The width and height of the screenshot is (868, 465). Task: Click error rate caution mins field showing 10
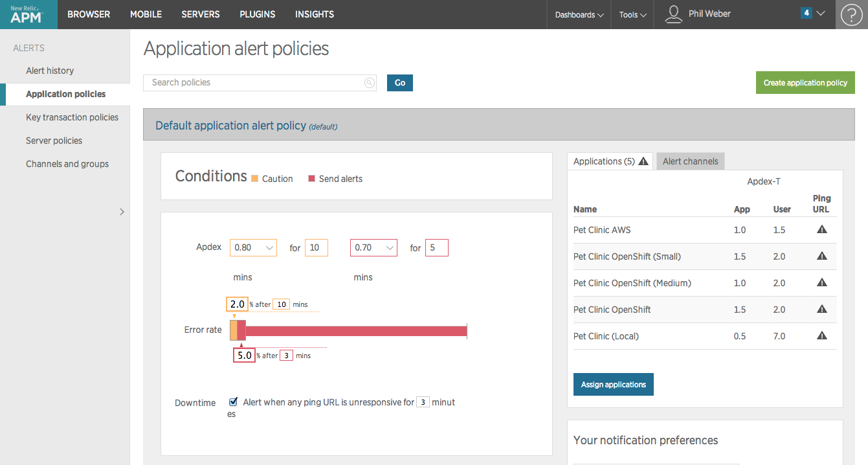281,304
